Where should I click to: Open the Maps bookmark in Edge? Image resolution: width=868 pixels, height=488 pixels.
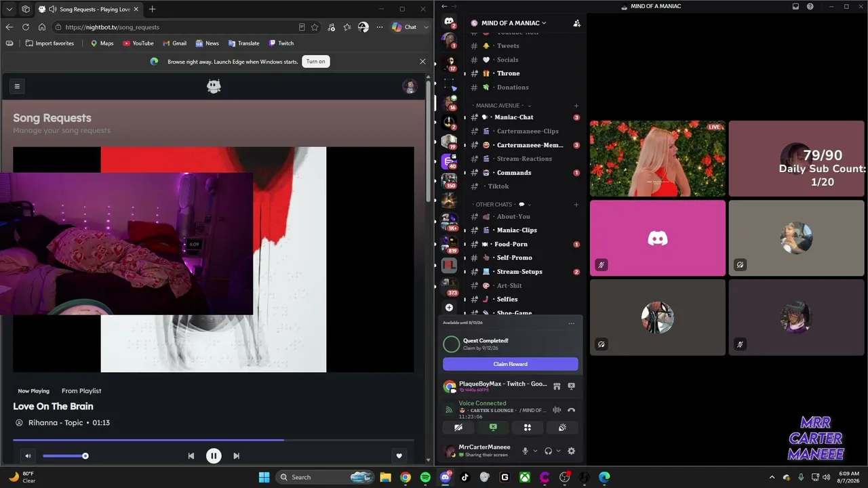pos(102,43)
